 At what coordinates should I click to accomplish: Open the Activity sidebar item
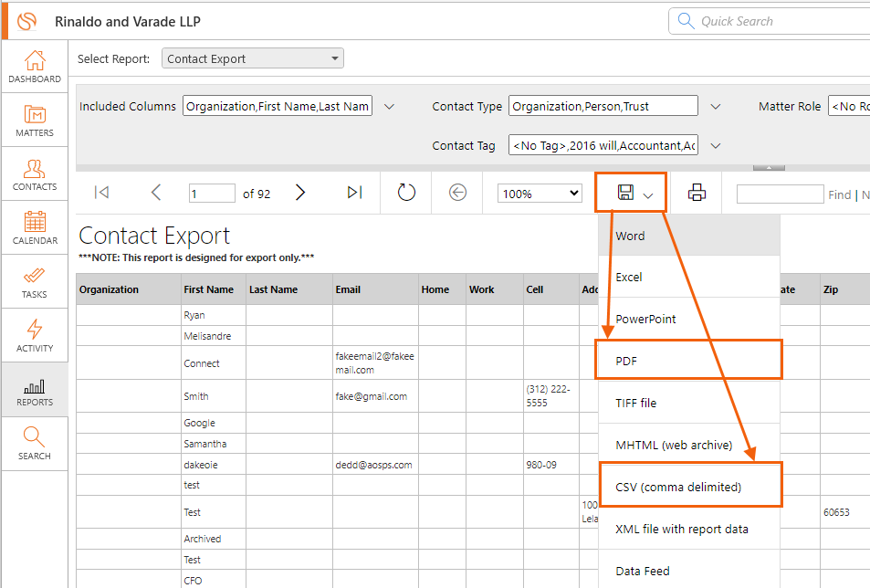(x=35, y=336)
